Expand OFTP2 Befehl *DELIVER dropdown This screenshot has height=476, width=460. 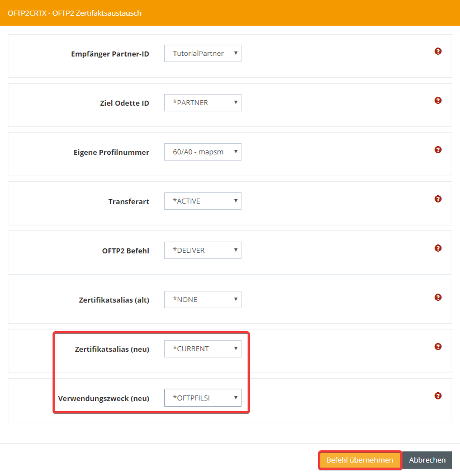pos(202,251)
